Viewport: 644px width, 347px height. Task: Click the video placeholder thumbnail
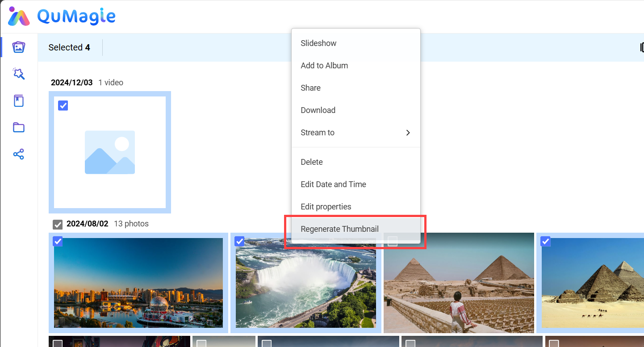pyautogui.click(x=110, y=152)
